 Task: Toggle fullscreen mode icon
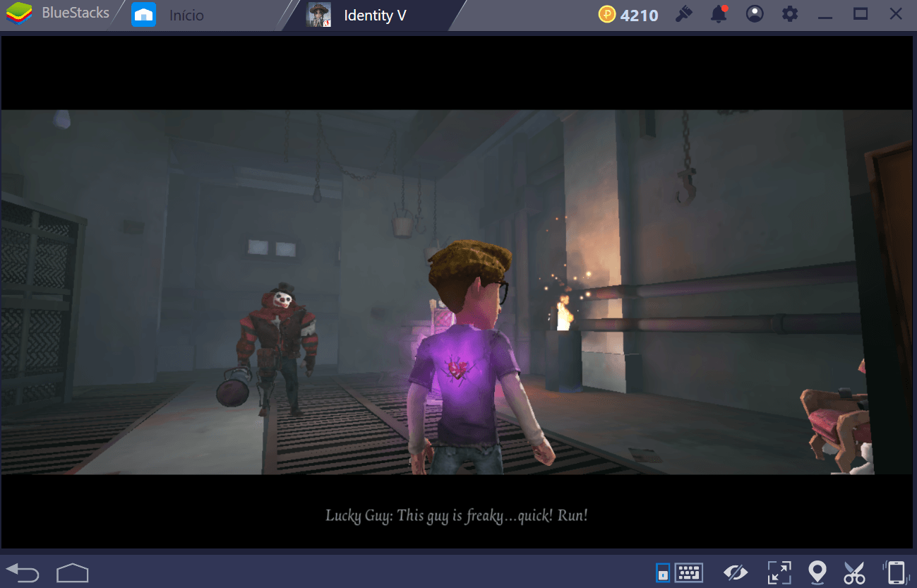[x=779, y=572]
